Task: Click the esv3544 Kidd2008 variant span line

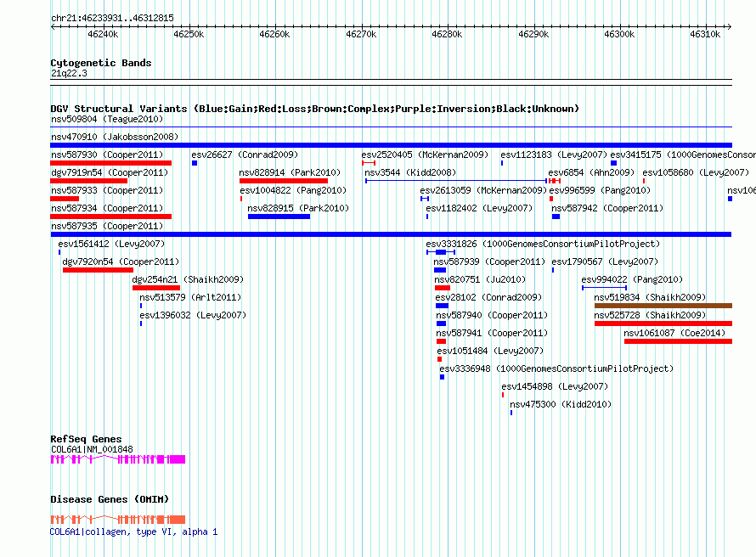Action: 455,181
